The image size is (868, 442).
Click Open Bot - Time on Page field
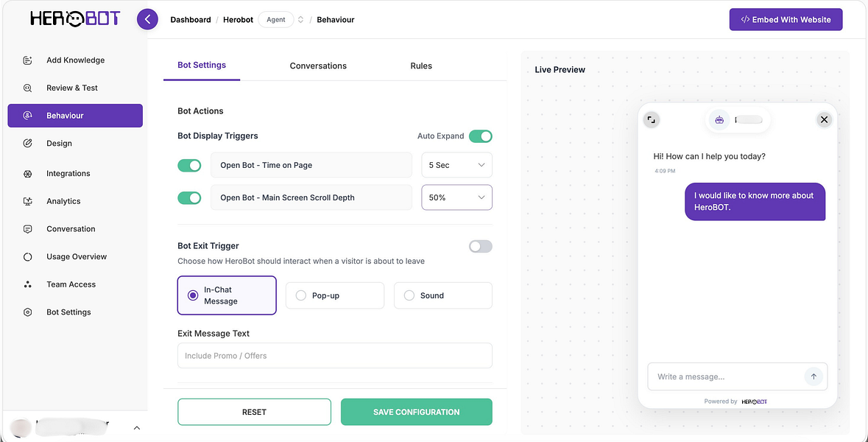[x=311, y=165]
